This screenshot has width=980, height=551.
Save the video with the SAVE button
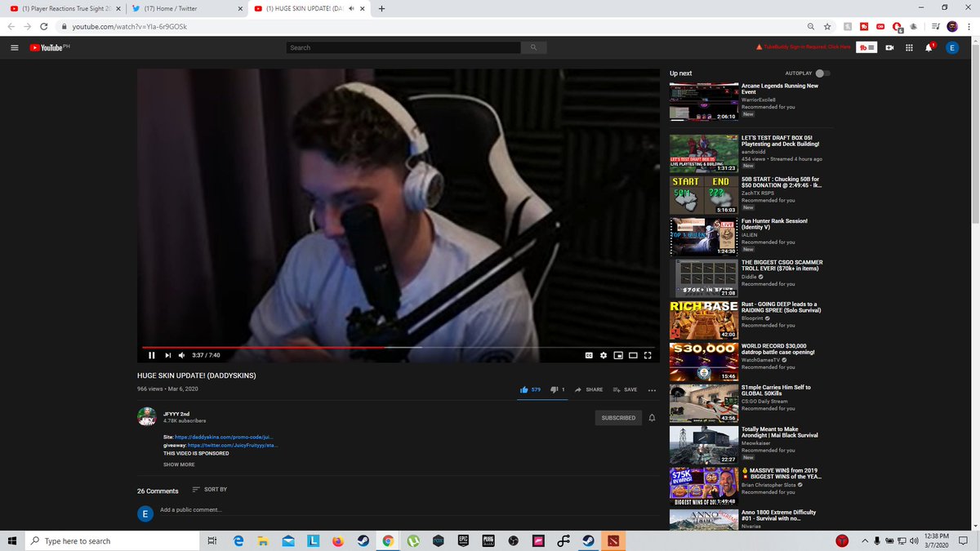(625, 389)
